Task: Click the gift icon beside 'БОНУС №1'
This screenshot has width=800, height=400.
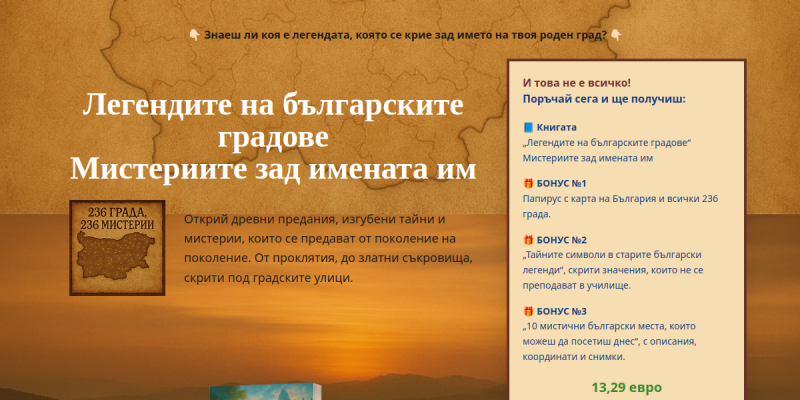Action: 528,184
